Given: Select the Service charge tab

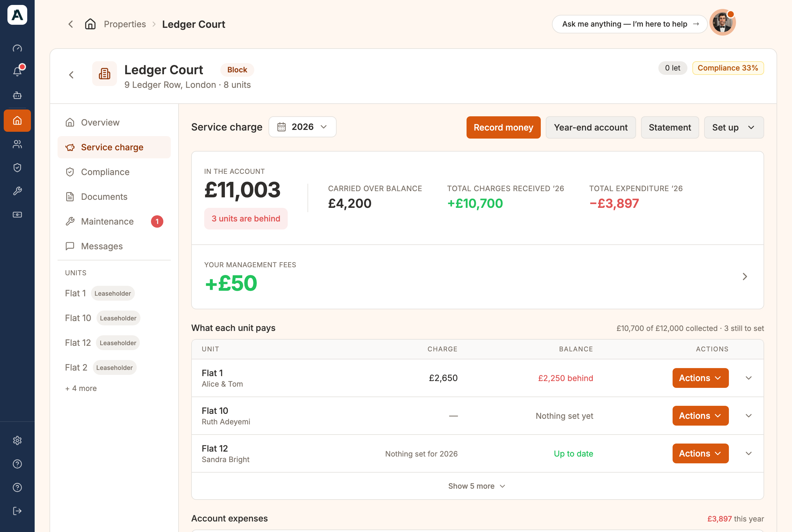Looking at the screenshot, I should coord(114,147).
